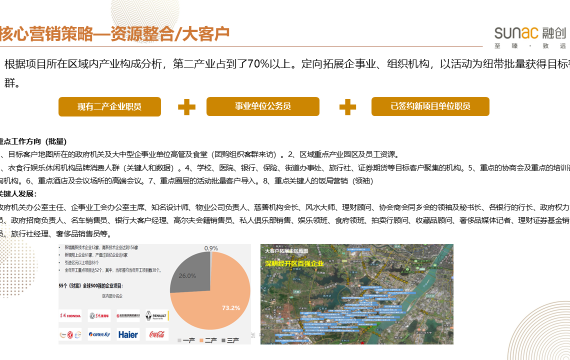This screenshot has height=360, width=570.
Task: Select the 已签约新项目单位职员 button
Action: [x=430, y=106]
